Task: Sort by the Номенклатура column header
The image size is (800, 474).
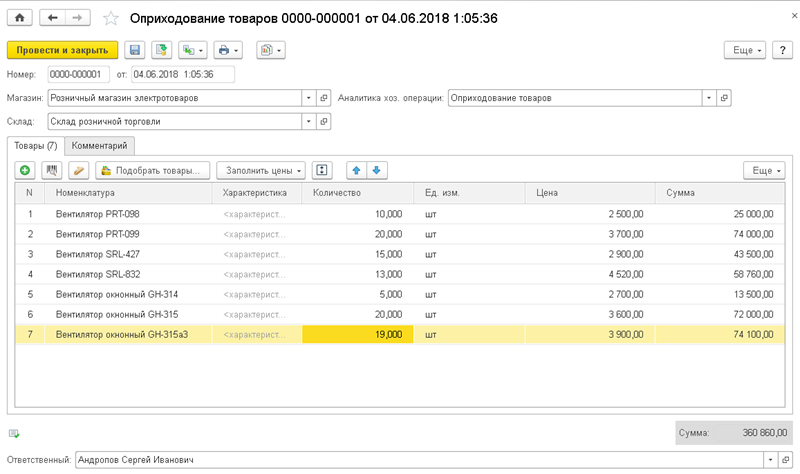Action: (128, 193)
